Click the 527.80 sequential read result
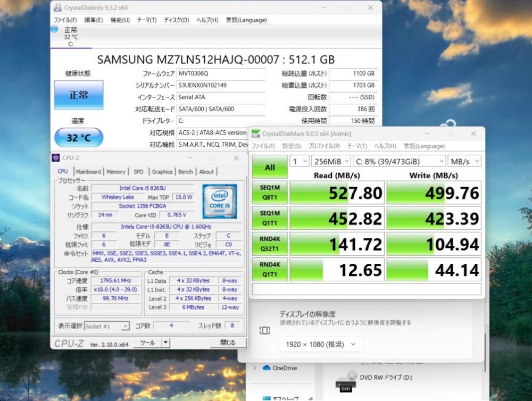 pos(337,193)
